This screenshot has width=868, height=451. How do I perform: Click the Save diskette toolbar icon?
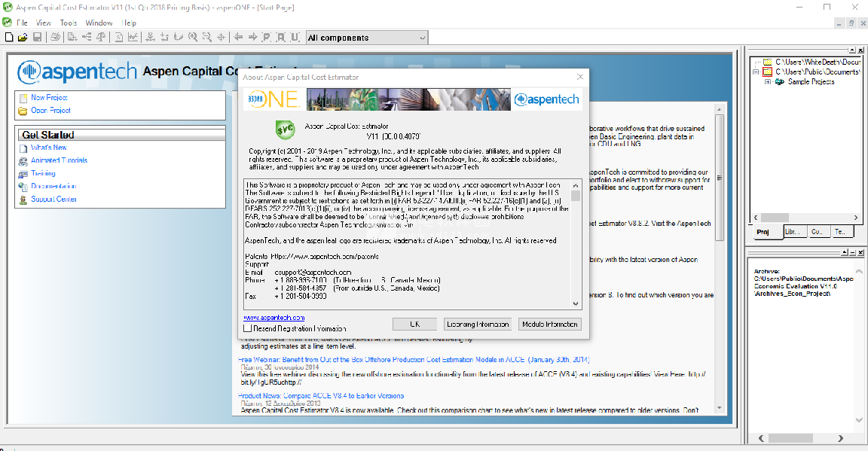coord(37,37)
